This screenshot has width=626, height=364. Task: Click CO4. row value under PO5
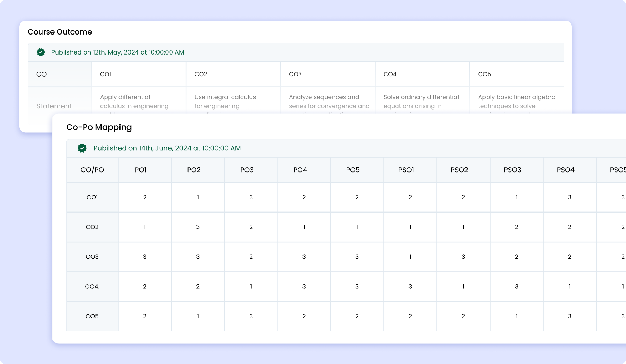[357, 287]
